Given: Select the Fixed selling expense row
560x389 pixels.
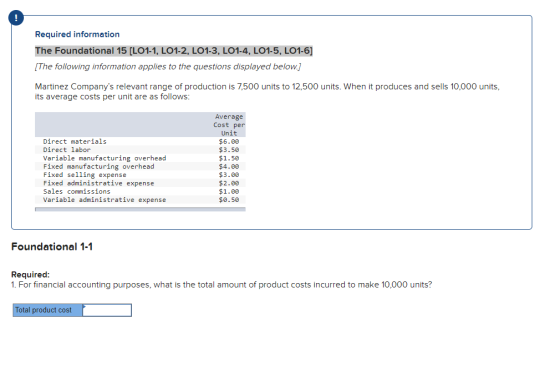Looking at the screenshot, I should pyautogui.click(x=140, y=175).
